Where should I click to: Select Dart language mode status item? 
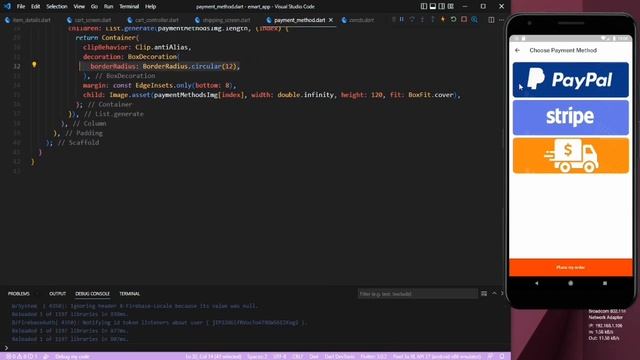tap(314, 356)
